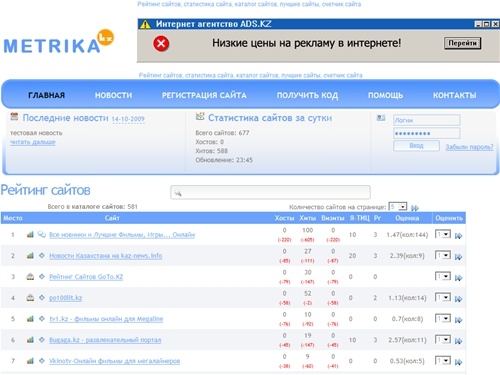Open Bugaga.kz развлекательный портал link
The height and width of the screenshot is (375, 500).
105,340
